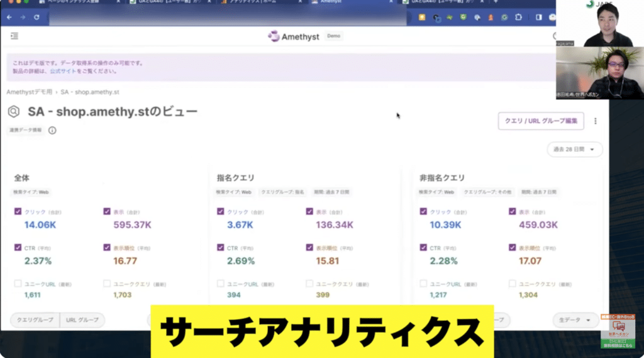
Task: Click the bottom video webcam thumbnail
Action: click(x=599, y=73)
